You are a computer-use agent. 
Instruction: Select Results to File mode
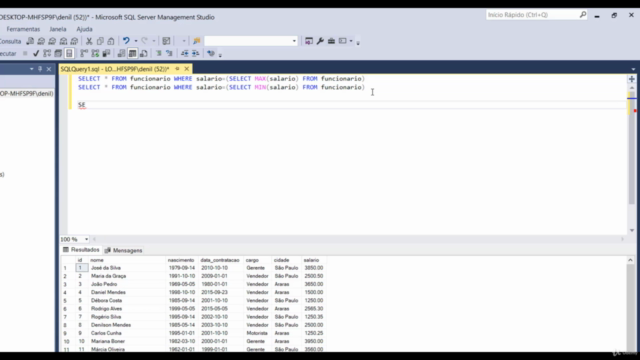pos(143,53)
